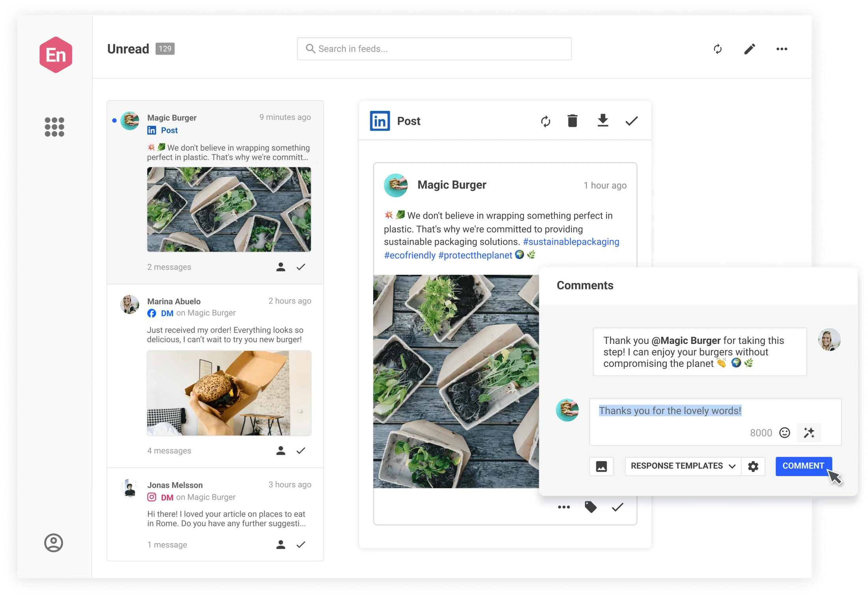
Task: Click the blue COMMENT button
Action: click(x=803, y=466)
